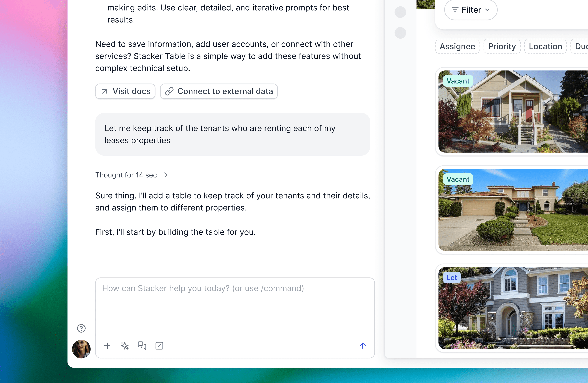The height and width of the screenshot is (383, 588).
Task: Click the user profile avatar
Action: tap(81, 349)
